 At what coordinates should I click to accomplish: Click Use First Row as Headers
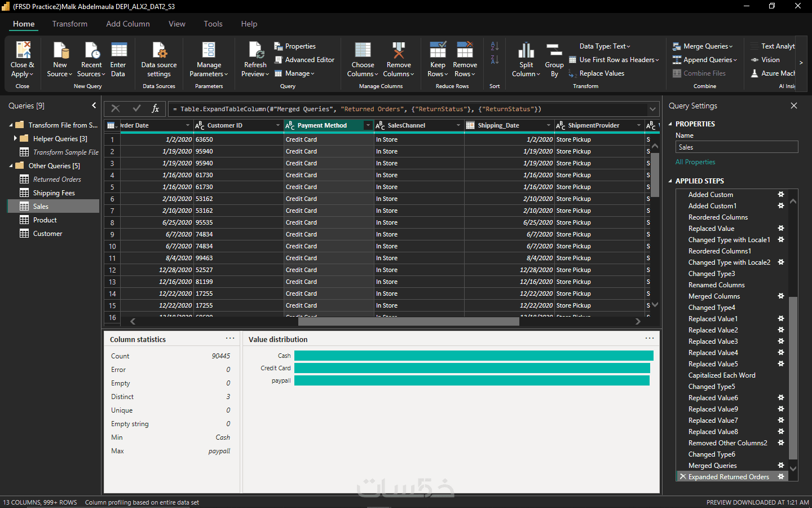click(614, 60)
